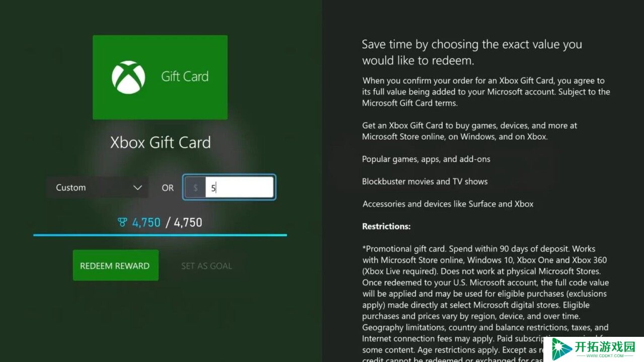Screen dimensions: 644x362
Task: Click the Xbox Gift Card title
Action: (160, 142)
